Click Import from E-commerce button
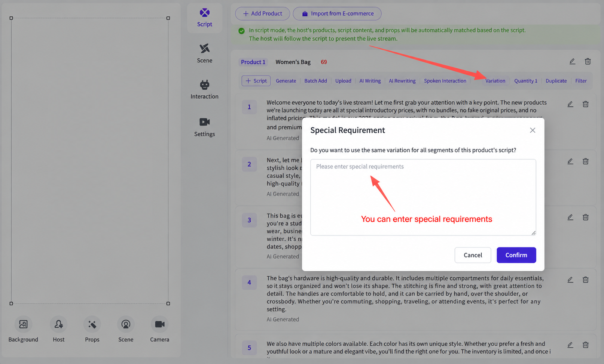Viewport: 604px width, 364px height. tap(337, 13)
